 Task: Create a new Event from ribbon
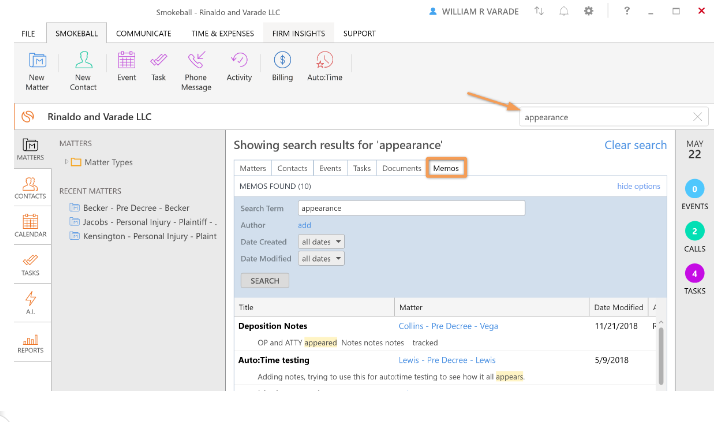click(x=126, y=66)
